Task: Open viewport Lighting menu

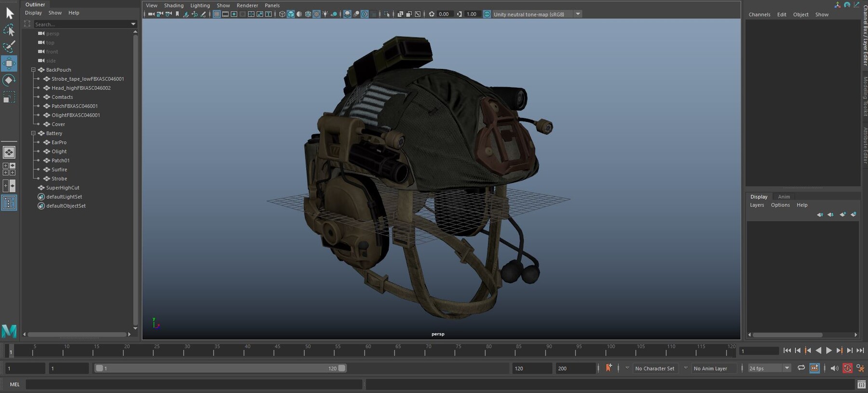Action: pos(200,5)
